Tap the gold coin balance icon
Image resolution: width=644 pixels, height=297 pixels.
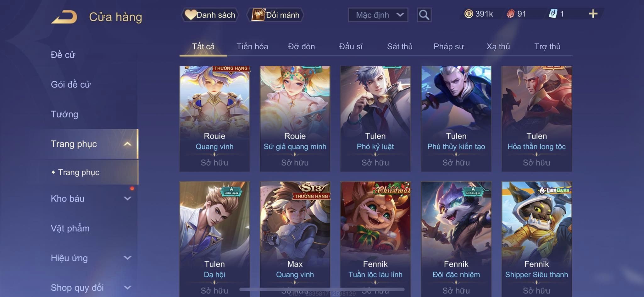point(469,14)
